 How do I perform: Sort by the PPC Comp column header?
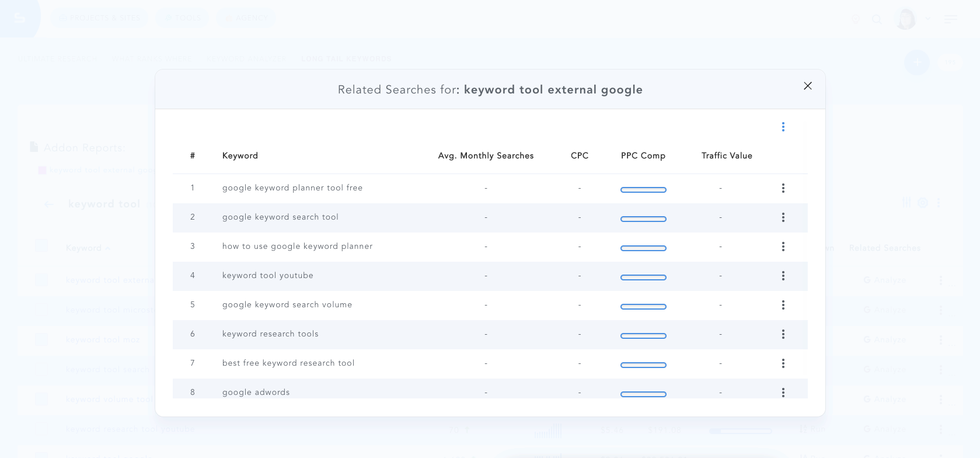point(643,156)
